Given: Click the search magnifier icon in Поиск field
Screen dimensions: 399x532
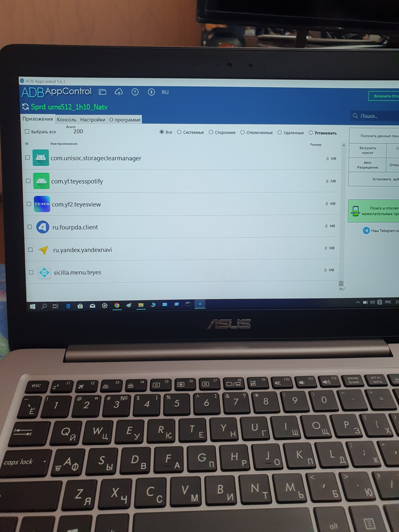Looking at the screenshot, I should [355, 116].
